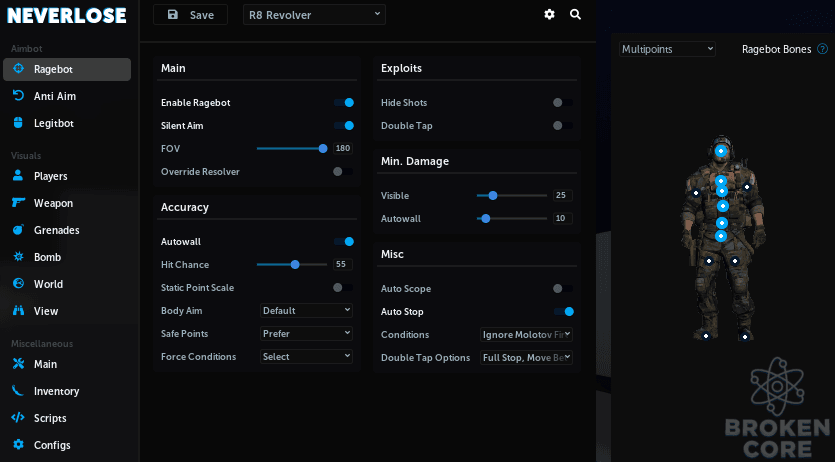Viewport: 835px width, 462px height.
Task: Toggle Autowall off
Action: pyautogui.click(x=344, y=242)
